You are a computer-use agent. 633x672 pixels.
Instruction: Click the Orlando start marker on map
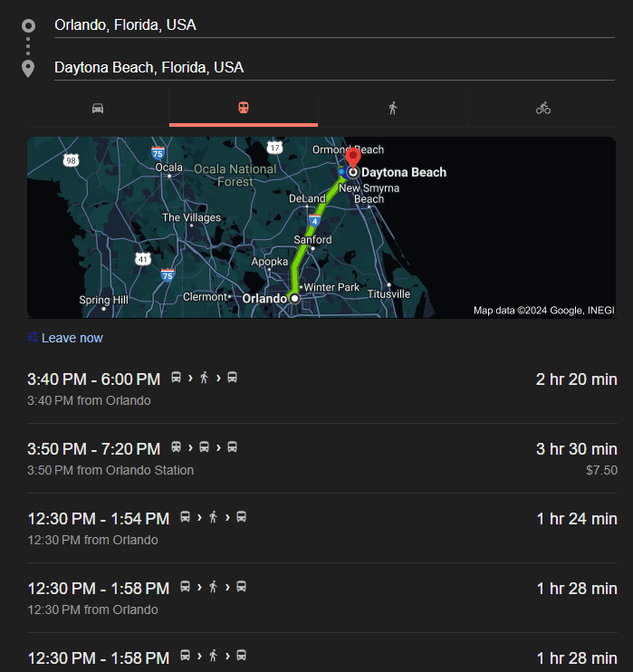tap(294, 297)
